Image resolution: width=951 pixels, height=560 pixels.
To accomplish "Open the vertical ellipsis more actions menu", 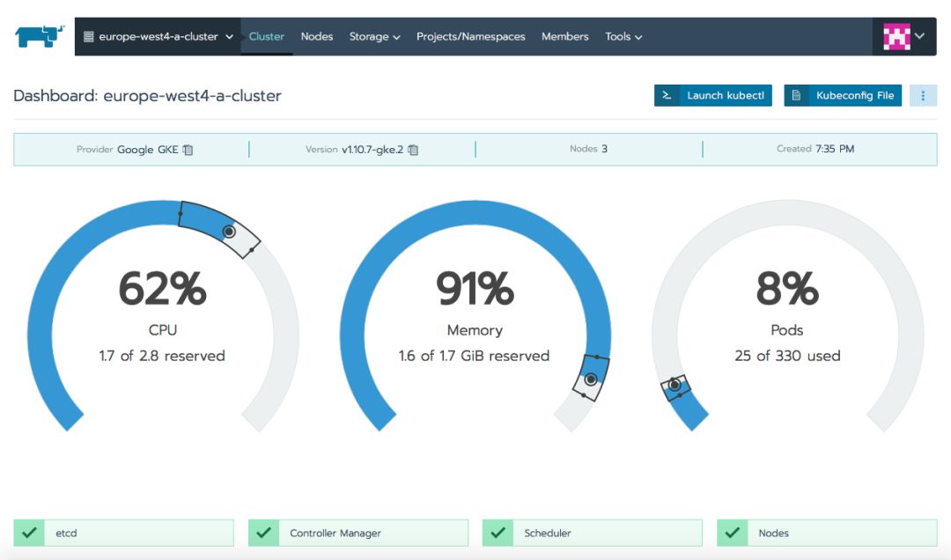I will [923, 95].
